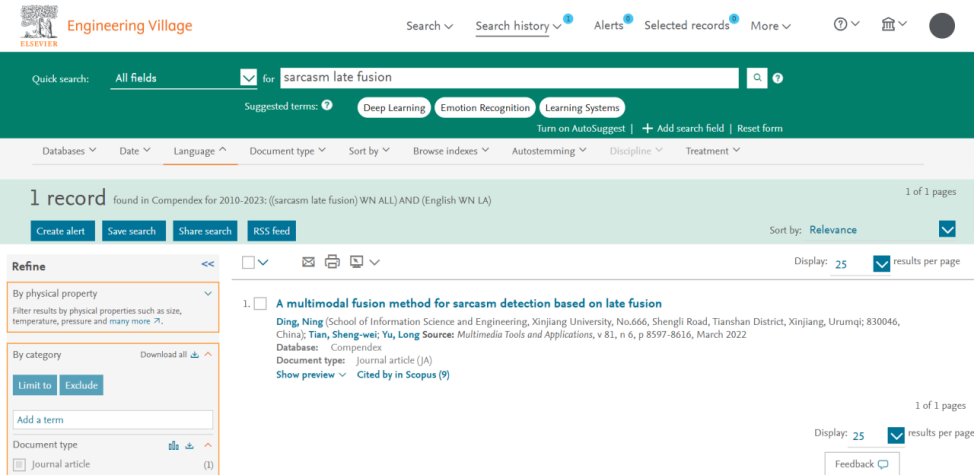Select checkbox for result 1 record
974x475 pixels.
coord(261,304)
